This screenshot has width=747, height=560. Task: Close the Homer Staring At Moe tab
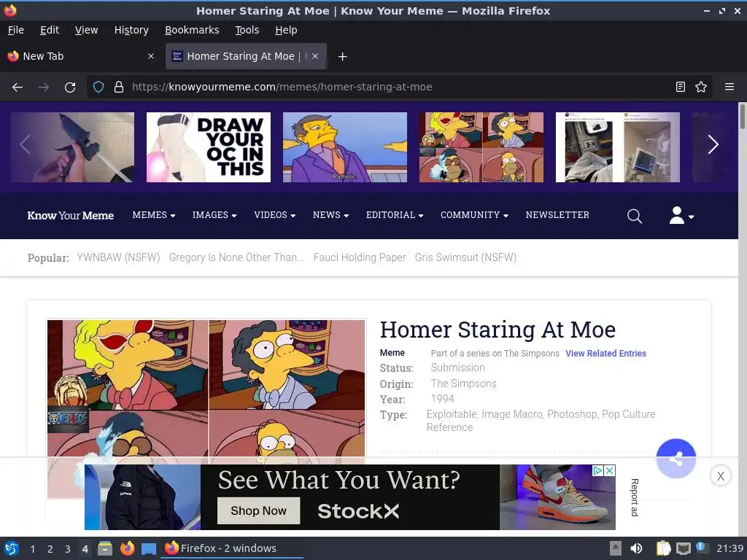315,56
